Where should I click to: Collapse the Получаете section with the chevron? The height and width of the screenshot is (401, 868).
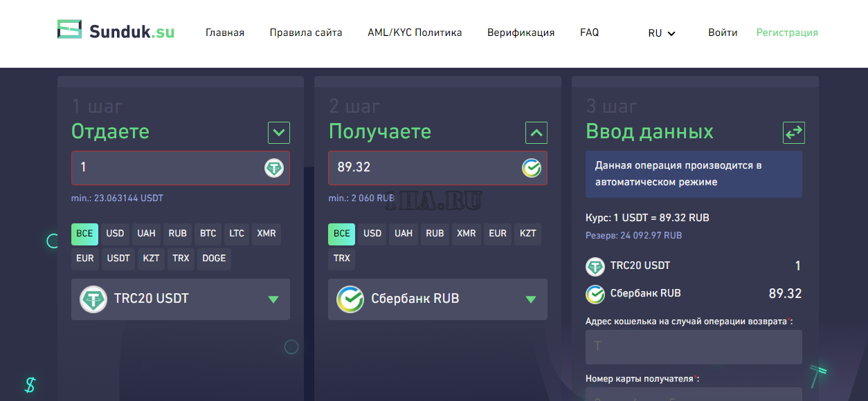(x=536, y=132)
